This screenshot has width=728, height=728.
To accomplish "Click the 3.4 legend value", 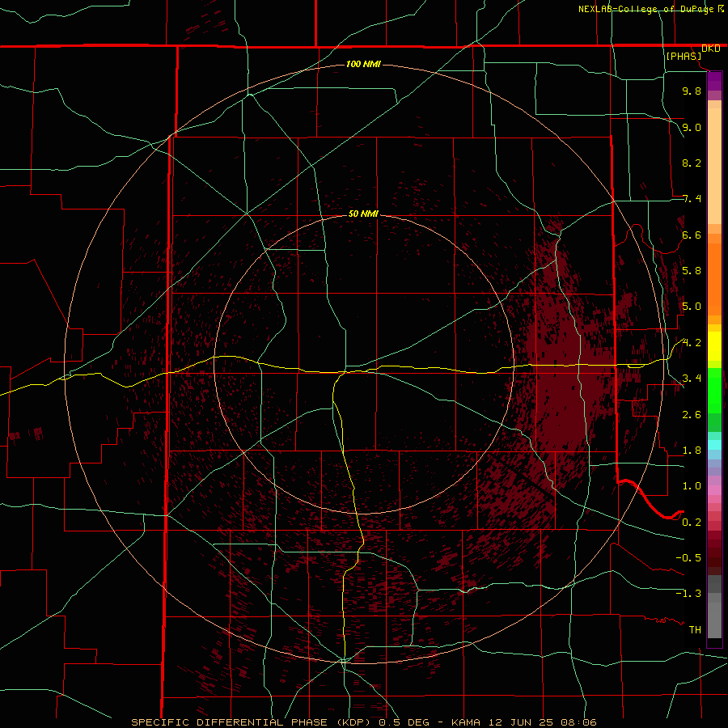I will [x=692, y=379].
